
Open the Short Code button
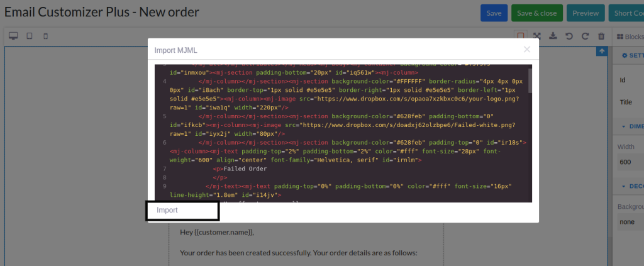[x=626, y=13]
